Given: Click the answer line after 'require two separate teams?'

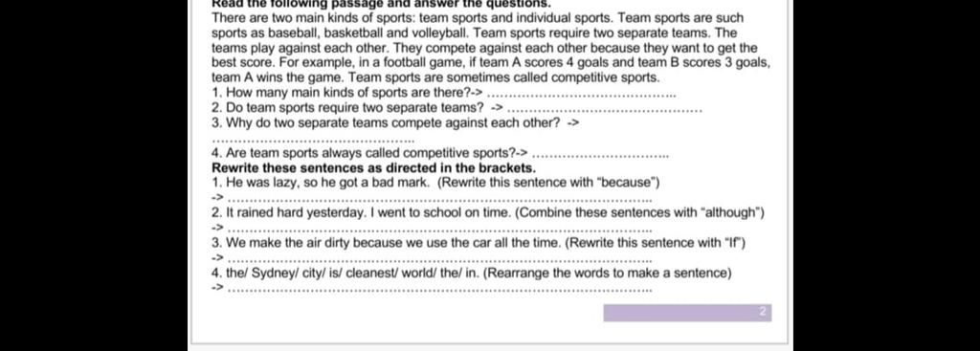Looking at the screenshot, I should (x=605, y=111).
